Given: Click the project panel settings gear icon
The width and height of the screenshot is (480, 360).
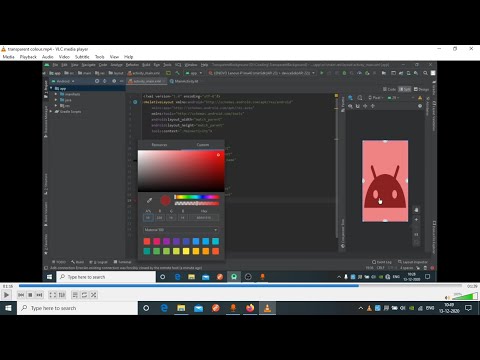Looking at the screenshot, I should [114, 81].
